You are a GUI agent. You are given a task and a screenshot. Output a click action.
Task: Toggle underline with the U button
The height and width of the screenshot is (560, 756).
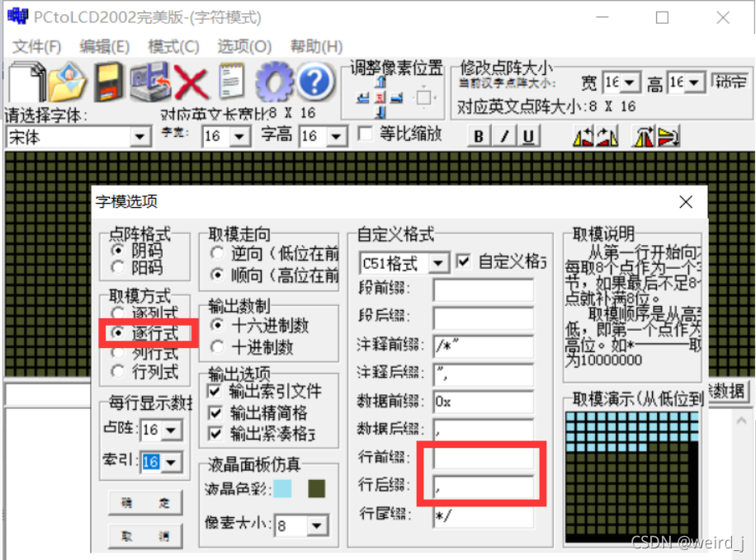527,136
